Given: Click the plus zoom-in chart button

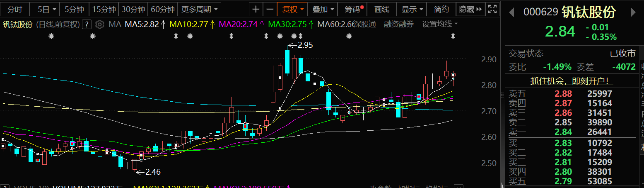Looking at the screenshot, I should [256, 9].
